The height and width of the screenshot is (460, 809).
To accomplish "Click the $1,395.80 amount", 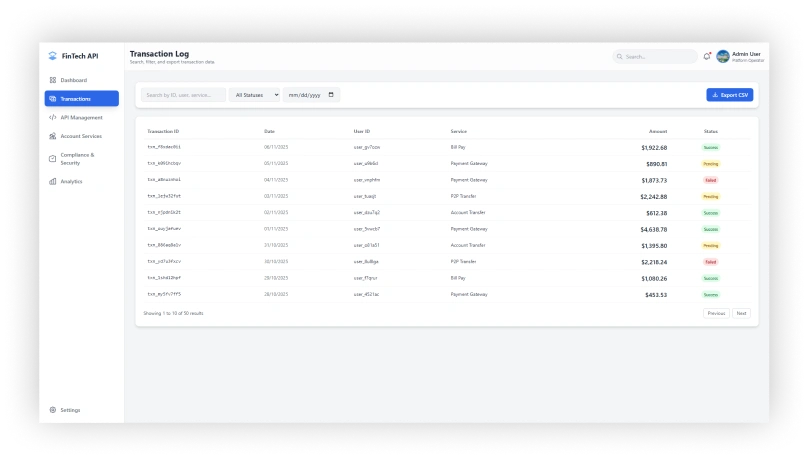I will (x=654, y=246).
